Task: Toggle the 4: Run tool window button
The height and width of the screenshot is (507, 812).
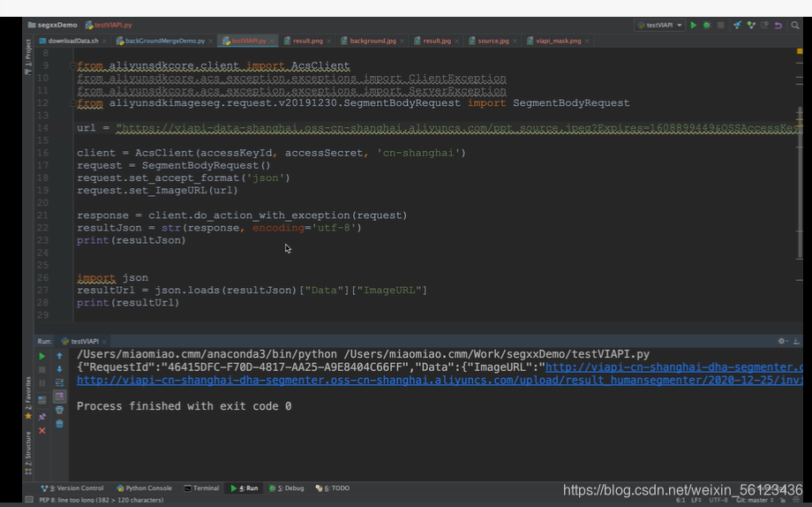Action: pos(244,488)
